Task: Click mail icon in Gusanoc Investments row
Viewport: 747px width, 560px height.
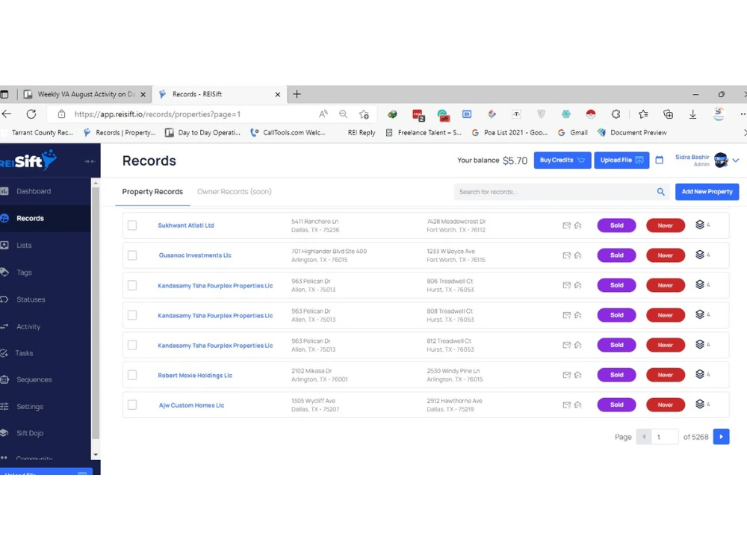Action: 566,255
